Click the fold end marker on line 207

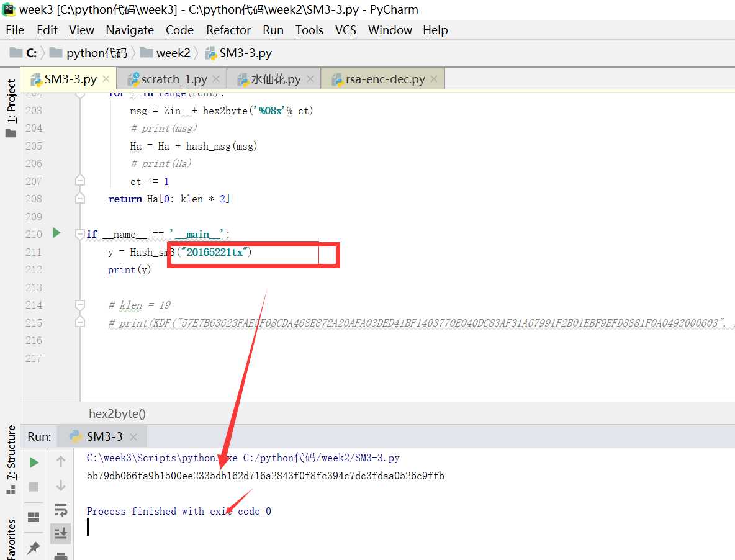[x=79, y=181]
